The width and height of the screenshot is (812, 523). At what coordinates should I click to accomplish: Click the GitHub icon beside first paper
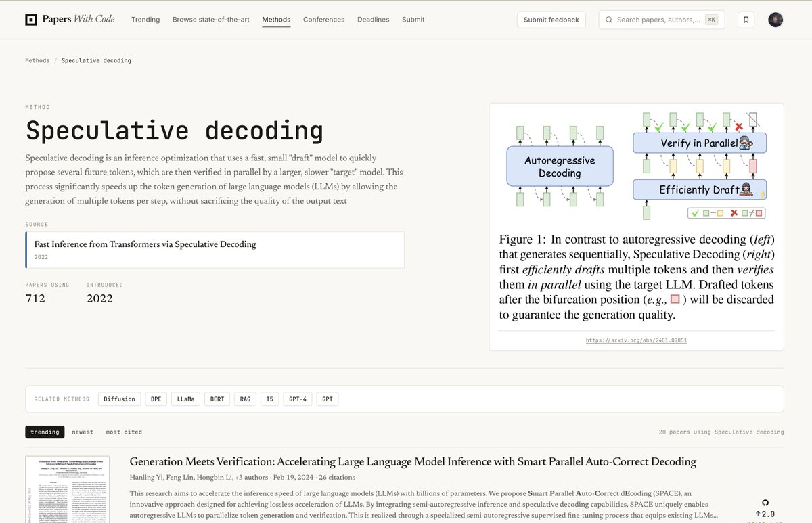[x=765, y=503]
